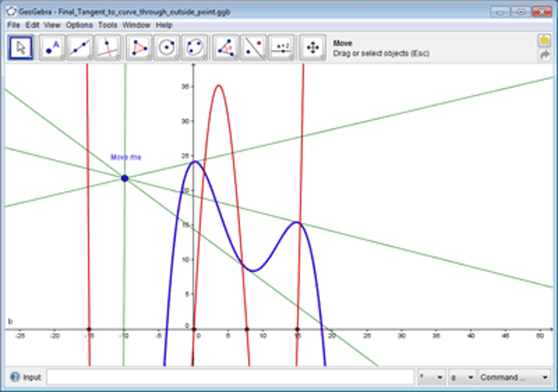
Task: Open the File menu
Action: 13,25
